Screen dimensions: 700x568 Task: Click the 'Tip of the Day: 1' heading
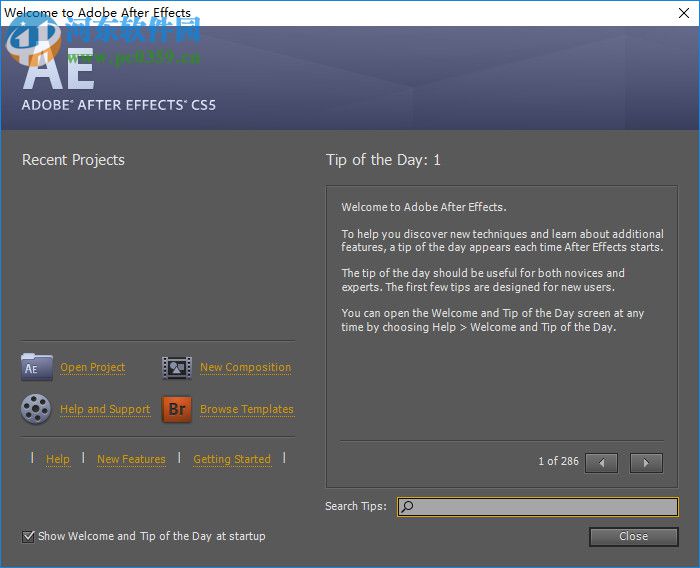[383, 160]
